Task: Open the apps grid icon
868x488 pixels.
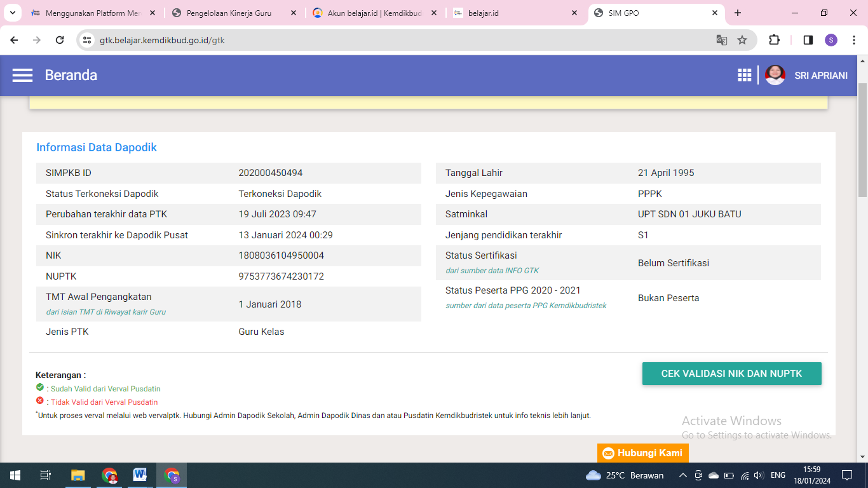Action: pos(744,76)
